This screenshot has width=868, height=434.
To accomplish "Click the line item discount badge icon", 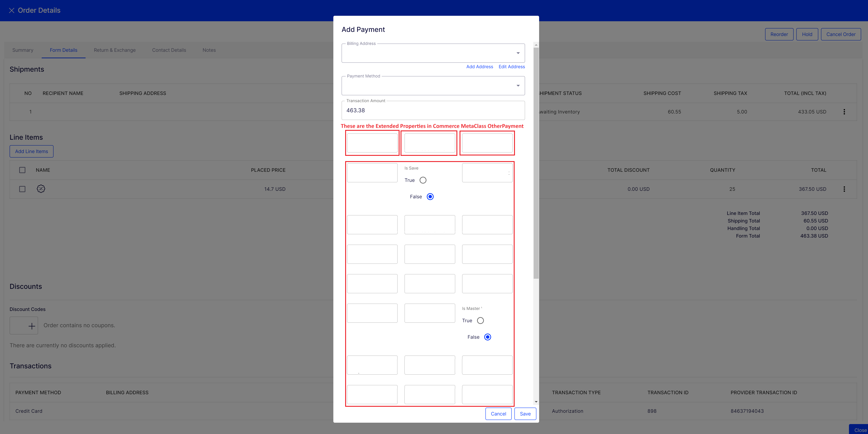I will [x=41, y=189].
